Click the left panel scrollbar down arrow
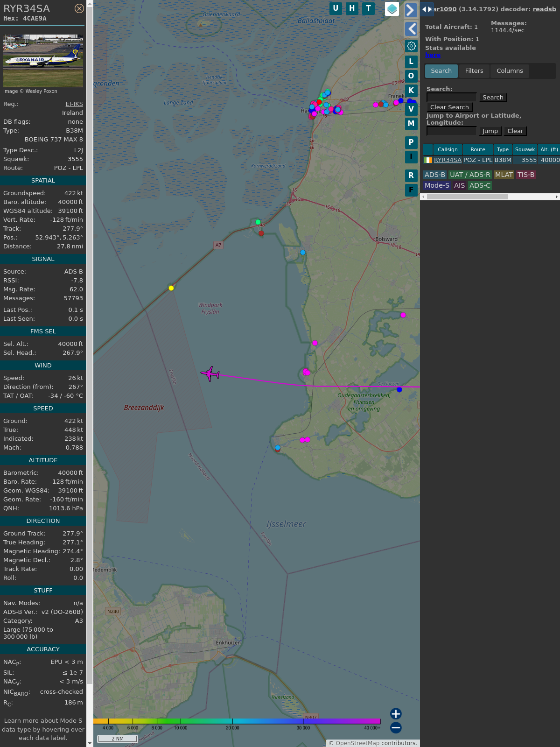The height and width of the screenshot is (747, 560). pyautogui.click(x=90, y=743)
